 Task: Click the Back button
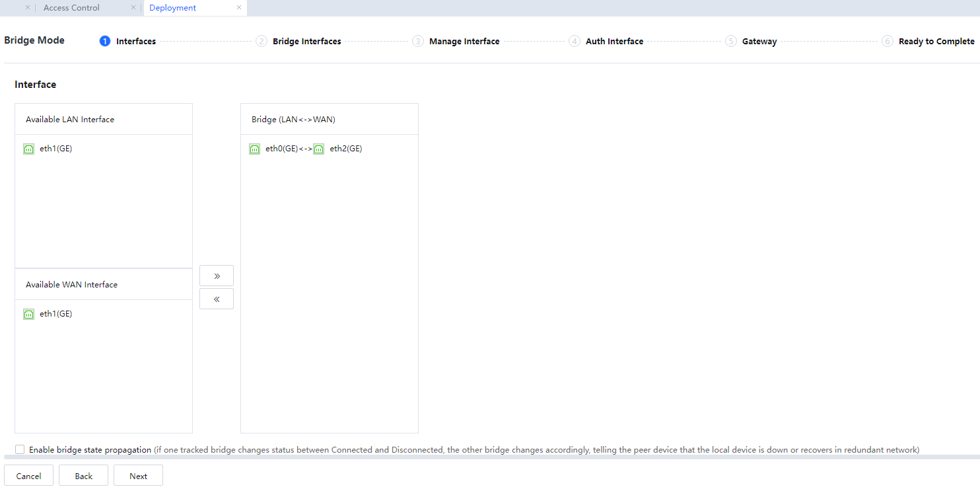pyautogui.click(x=83, y=476)
